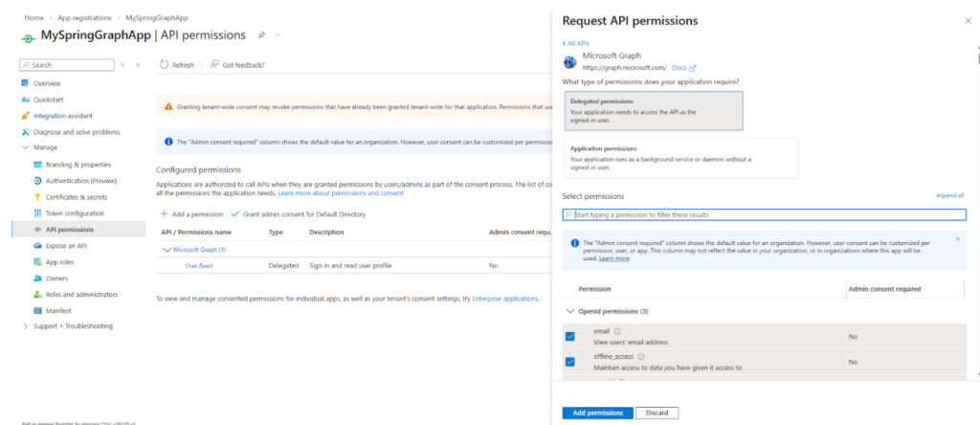Open Integration assistant rocket icon
980x425 pixels.
coord(25,116)
